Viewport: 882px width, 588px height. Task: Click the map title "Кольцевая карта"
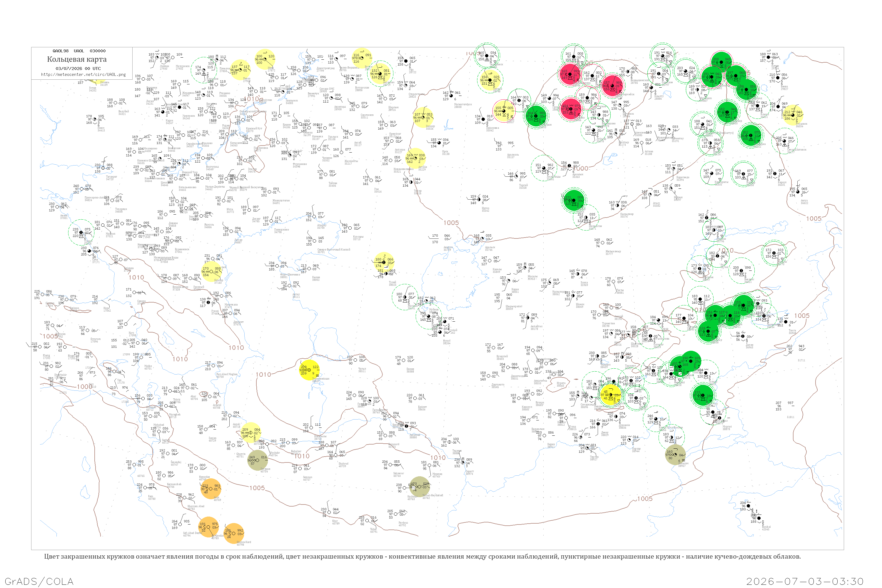pyautogui.click(x=77, y=59)
